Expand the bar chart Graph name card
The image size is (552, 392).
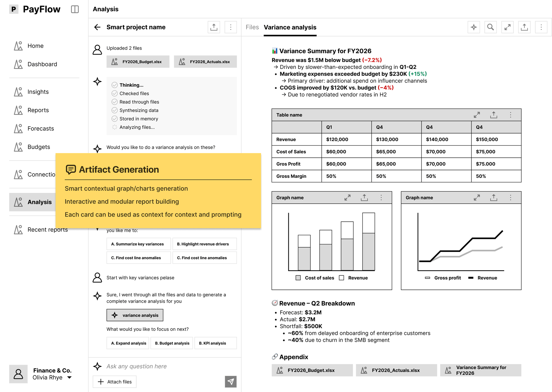[x=348, y=198]
